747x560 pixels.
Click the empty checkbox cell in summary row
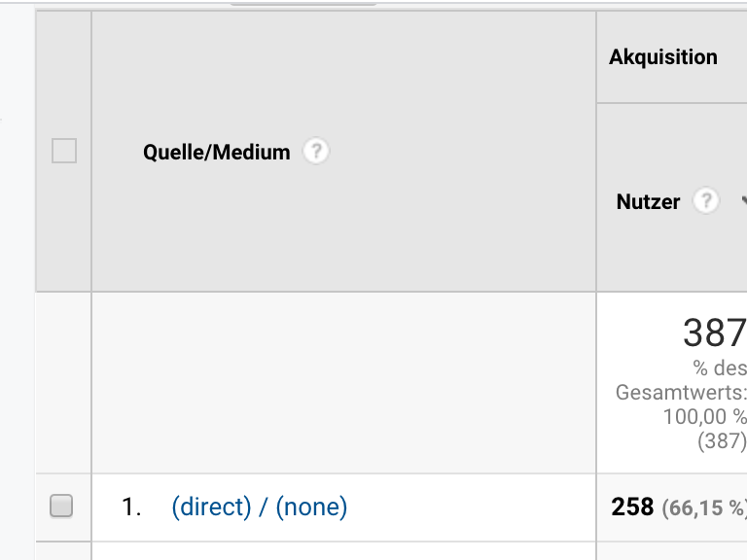pos(63,383)
